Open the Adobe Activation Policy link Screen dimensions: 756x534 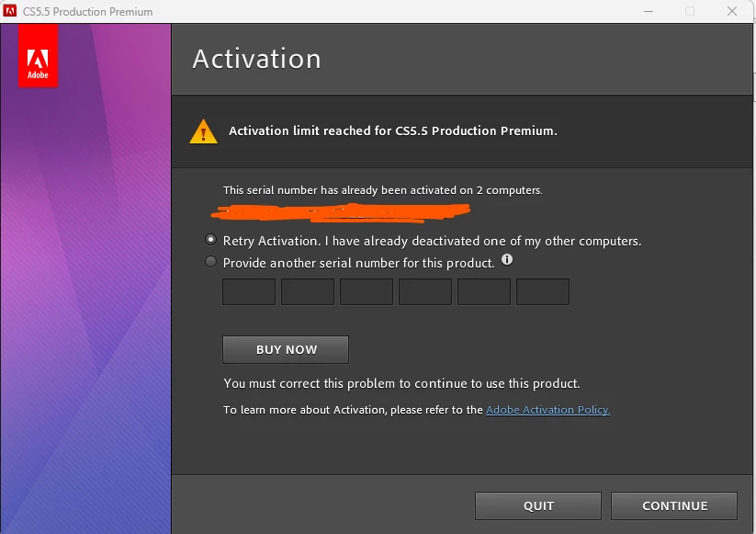click(x=547, y=410)
